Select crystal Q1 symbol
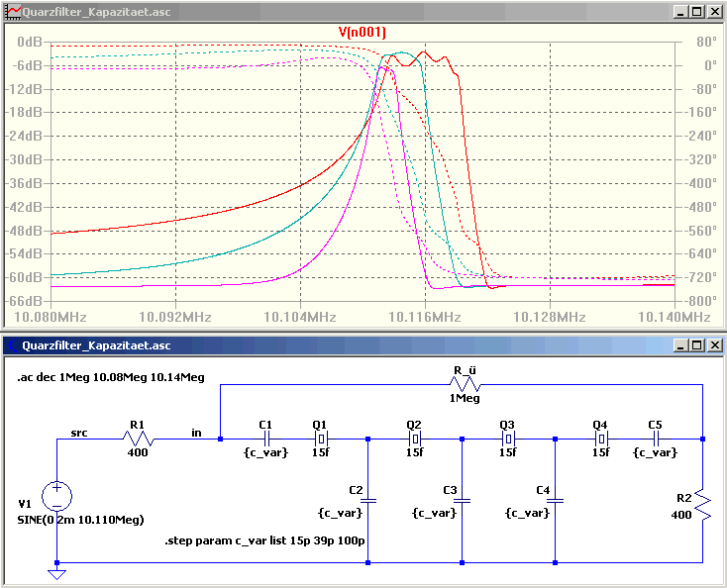Image resolution: width=727 pixels, height=588 pixels. tap(321, 439)
